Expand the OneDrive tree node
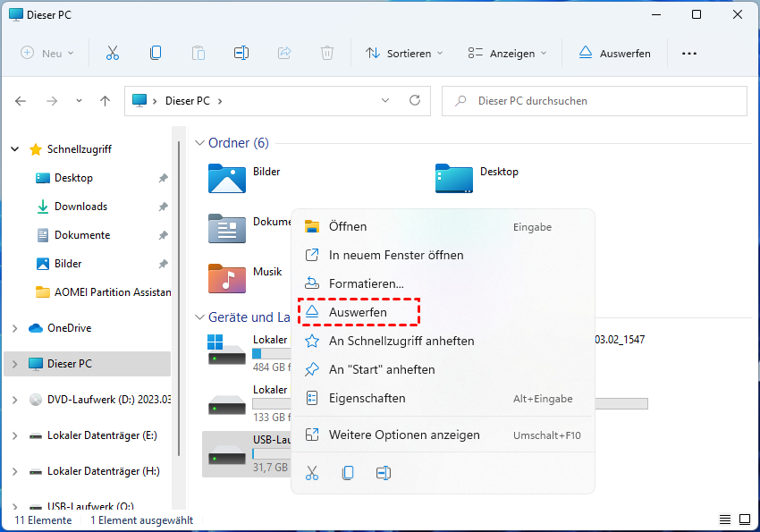This screenshot has height=532, width=760. [15, 328]
